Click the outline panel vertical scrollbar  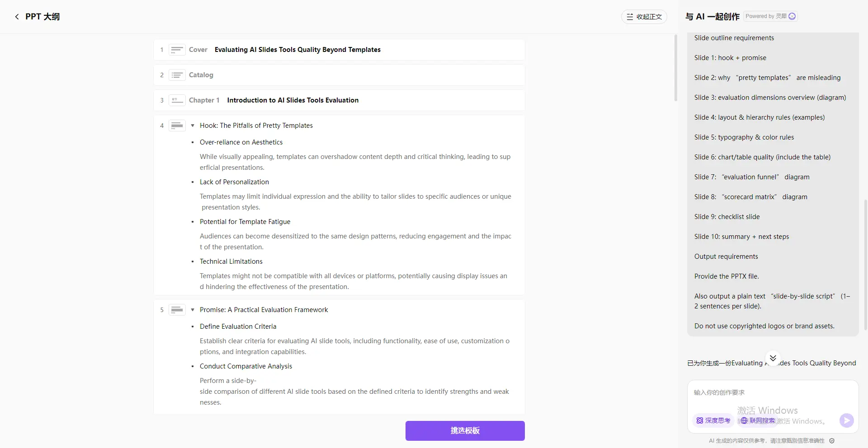pyautogui.click(x=676, y=68)
